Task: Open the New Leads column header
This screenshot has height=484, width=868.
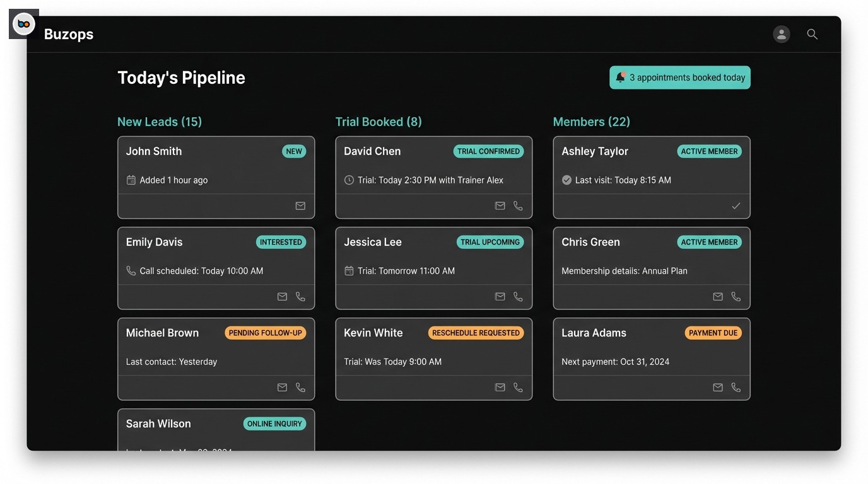Action: [x=160, y=121]
